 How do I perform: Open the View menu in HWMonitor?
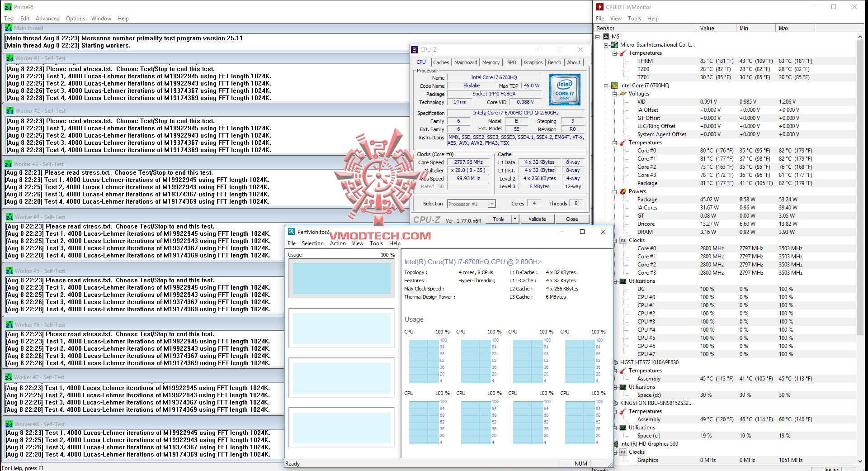pyautogui.click(x=616, y=19)
